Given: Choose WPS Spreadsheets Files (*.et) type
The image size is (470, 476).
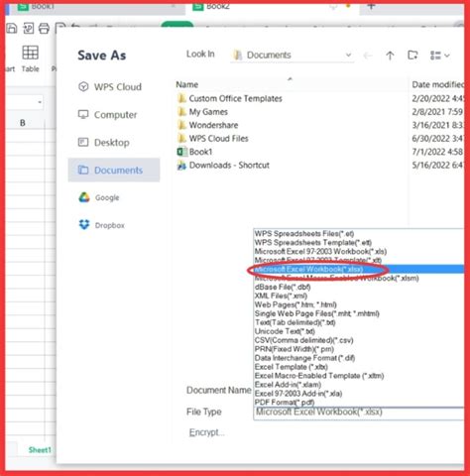Looking at the screenshot, I should 359,234.
